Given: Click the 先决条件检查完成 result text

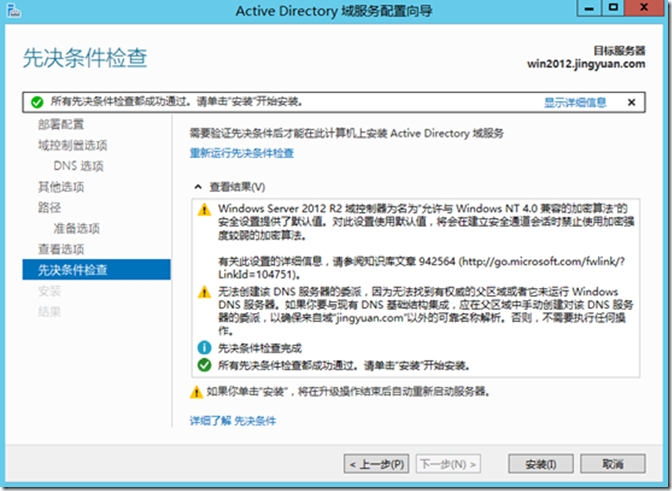Looking at the screenshot, I should 260,348.
